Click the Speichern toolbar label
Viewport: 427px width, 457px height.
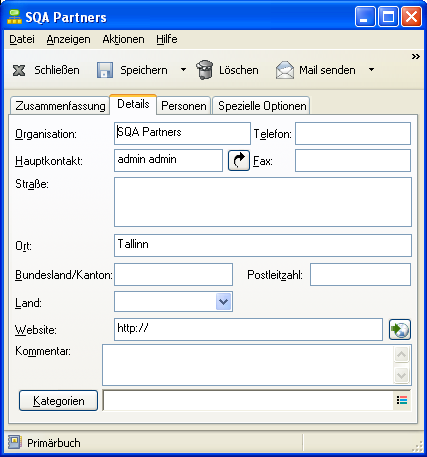tap(144, 70)
